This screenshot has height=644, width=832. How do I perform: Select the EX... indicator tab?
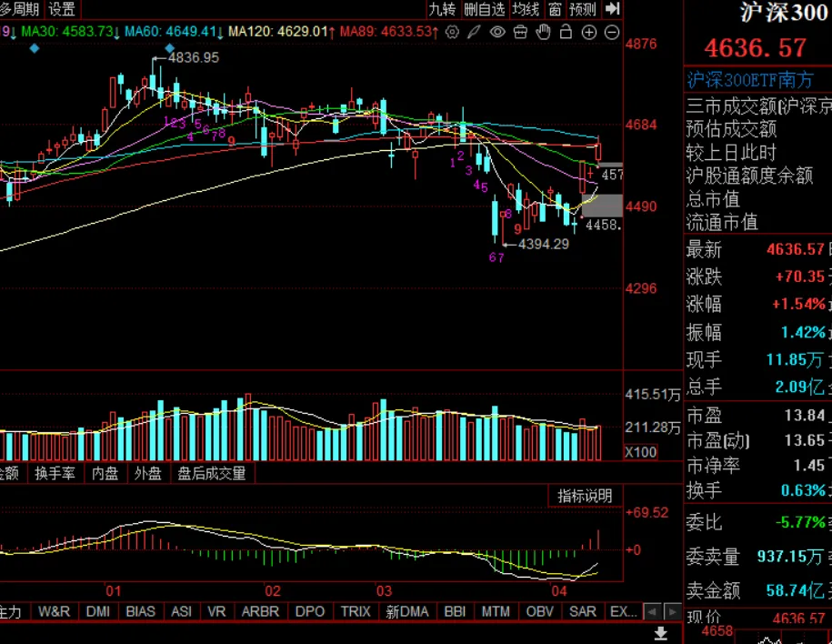click(x=624, y=611)
